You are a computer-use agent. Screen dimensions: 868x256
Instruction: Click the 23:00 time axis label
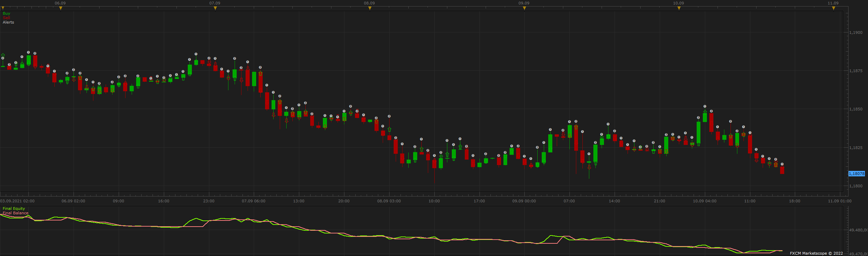(x=209, y=201)
